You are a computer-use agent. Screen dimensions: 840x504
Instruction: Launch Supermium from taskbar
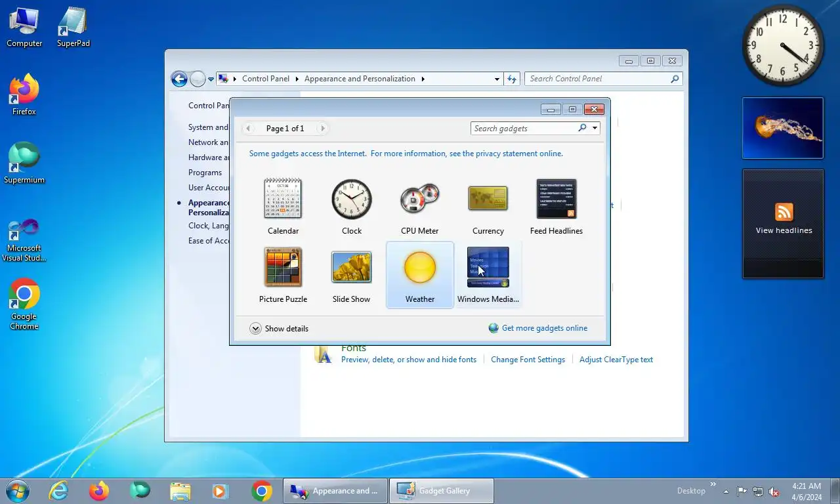140,490
